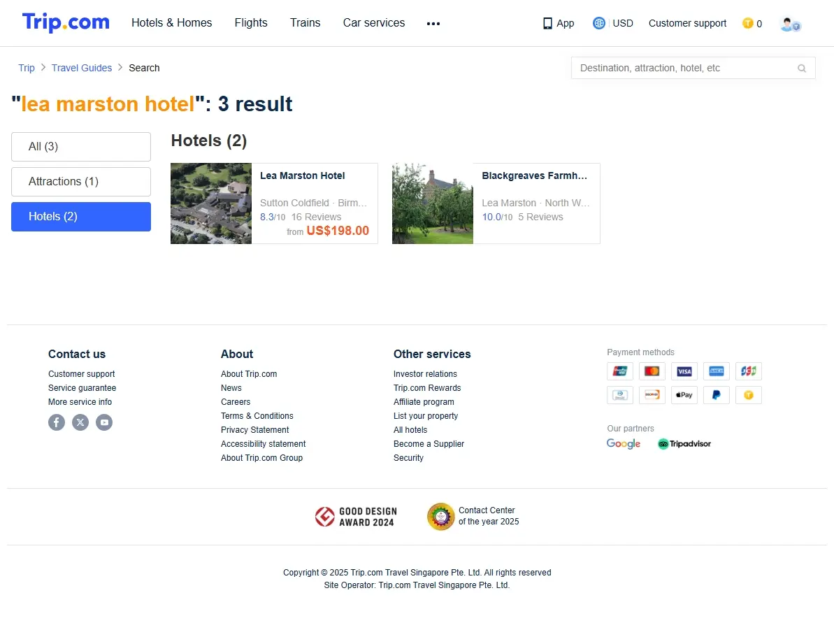Open the About Trip.com Group link
The height and width of the screenshot is (644, 834).
click(x=261, y=458)
